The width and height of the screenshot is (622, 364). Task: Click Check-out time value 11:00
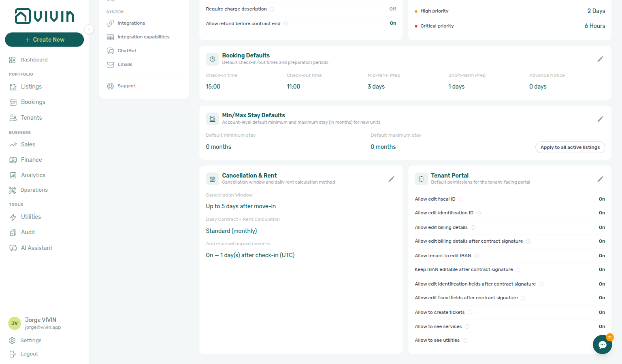pyautogui.click(x=294, y=87)
